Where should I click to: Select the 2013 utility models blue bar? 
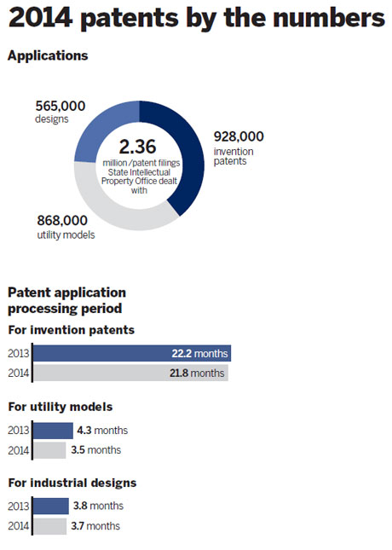53,431
